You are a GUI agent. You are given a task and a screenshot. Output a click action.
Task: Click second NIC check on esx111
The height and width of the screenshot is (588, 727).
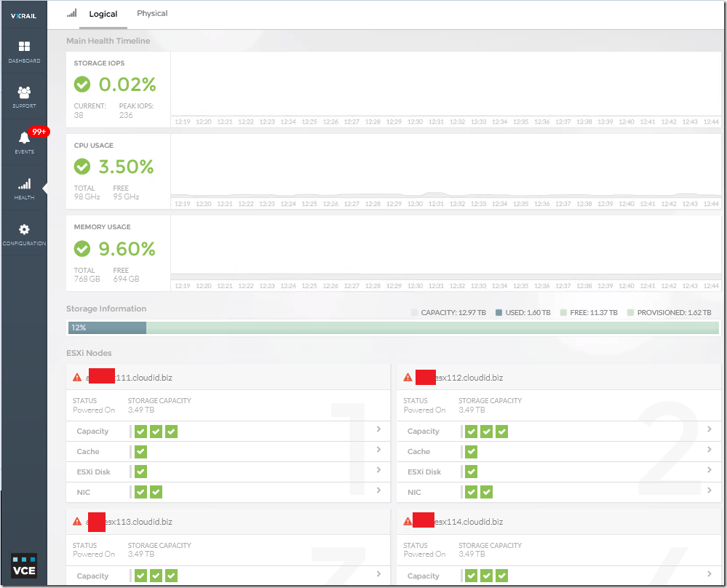(x=156, y=492)
